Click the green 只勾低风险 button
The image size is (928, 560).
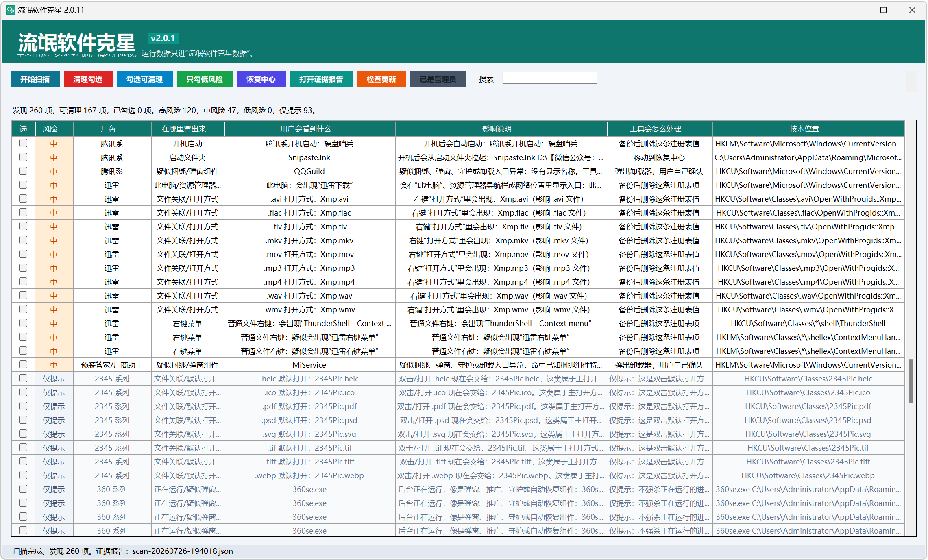coord(205,79)
